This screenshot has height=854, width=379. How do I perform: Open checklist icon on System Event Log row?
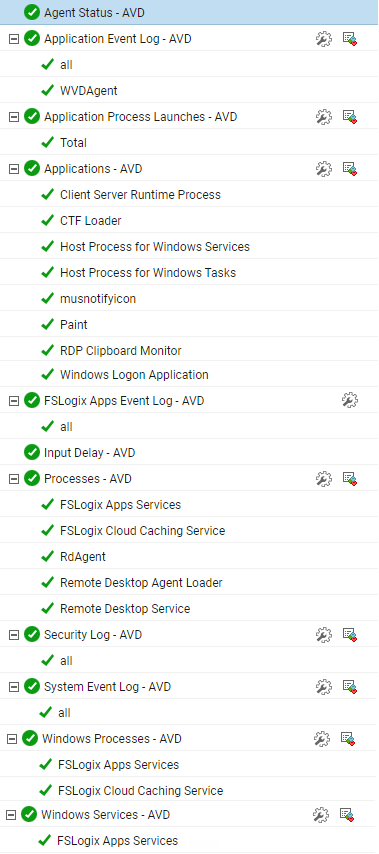tap(350, 687)
